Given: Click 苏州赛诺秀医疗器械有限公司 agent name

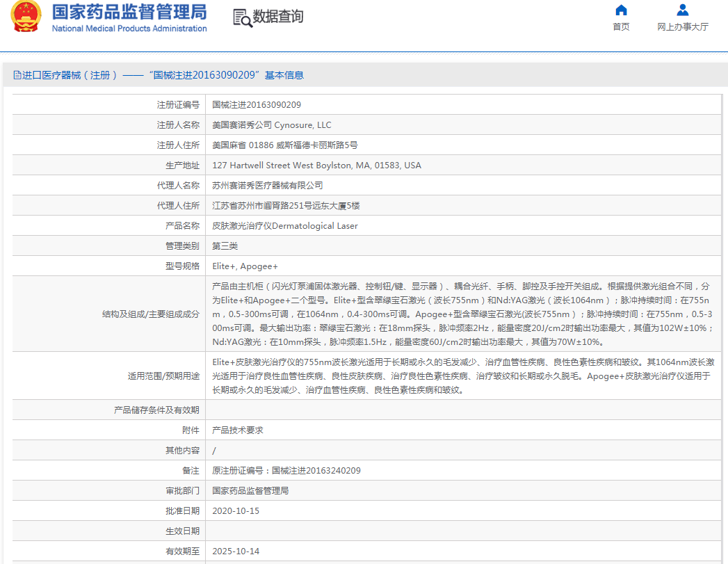Looking at the screenshot, I should point(268,186).
